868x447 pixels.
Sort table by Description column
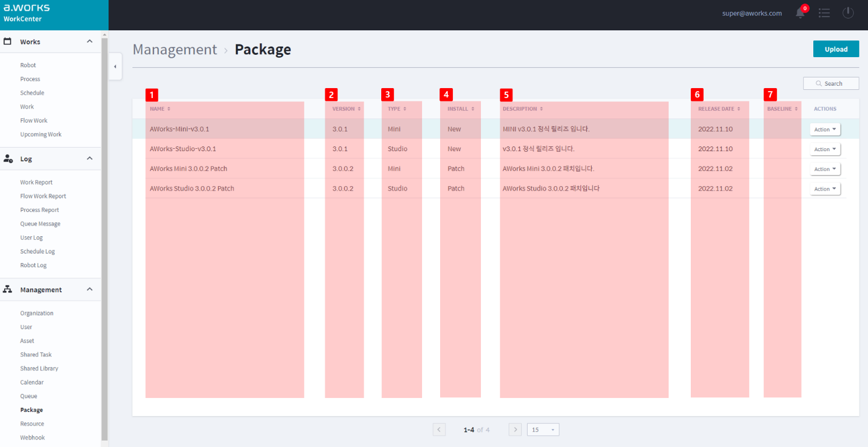pos(523,109)
